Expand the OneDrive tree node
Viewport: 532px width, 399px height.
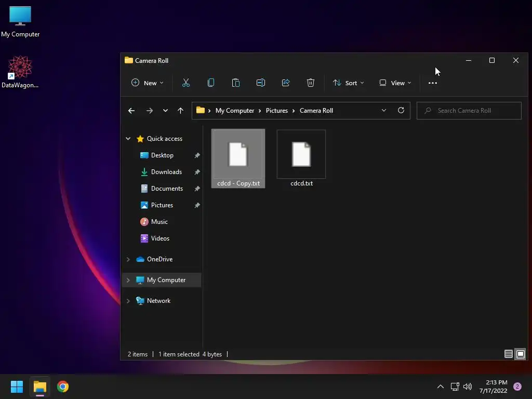[x=128, y=259]
